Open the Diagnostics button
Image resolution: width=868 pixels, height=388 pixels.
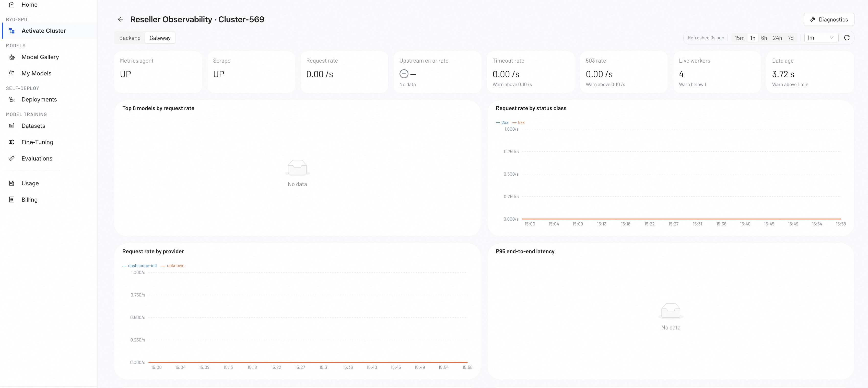pyautogui.click(x=829, y=19)
